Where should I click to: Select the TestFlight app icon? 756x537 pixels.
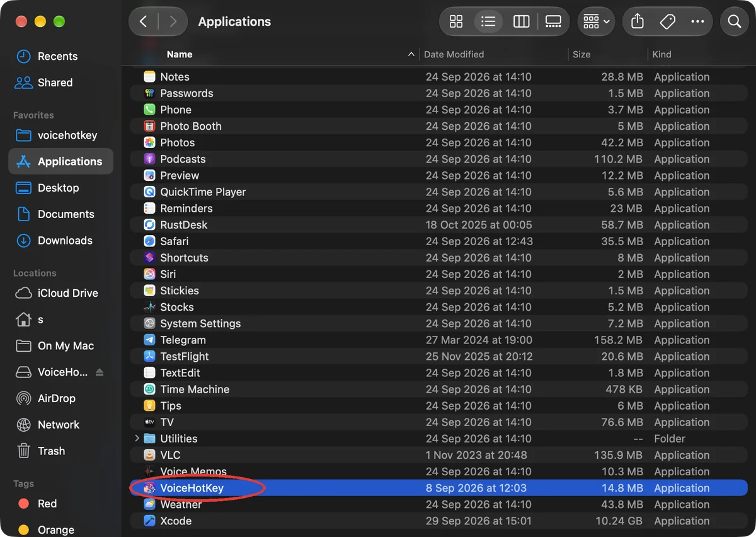pos(149,356)
